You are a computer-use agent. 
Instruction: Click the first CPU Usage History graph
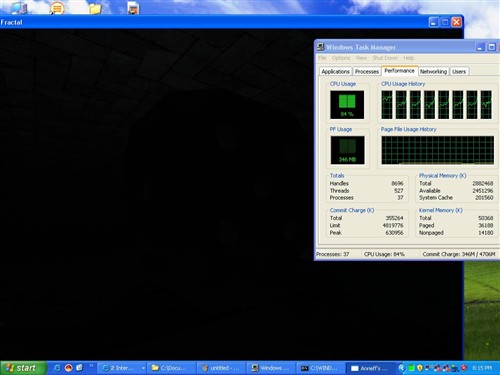tap(387, 105)
